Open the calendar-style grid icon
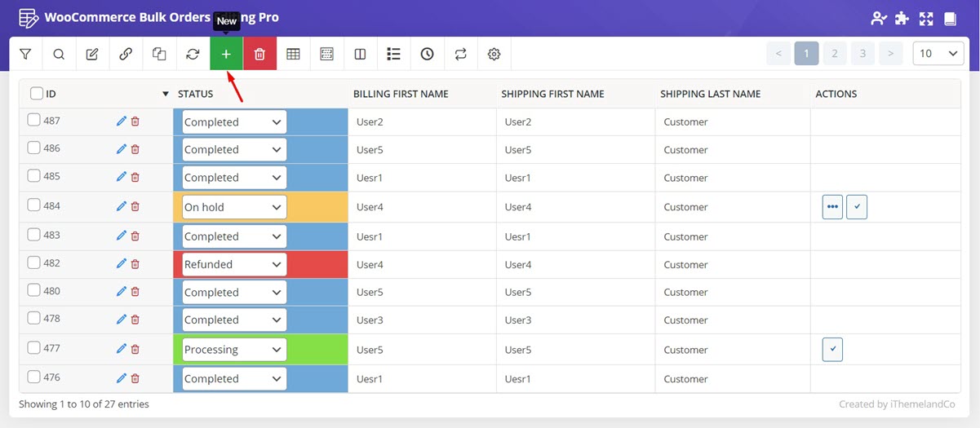Image resolution: width=980 pixels, height=428 pixels. [x=326, y=54]
